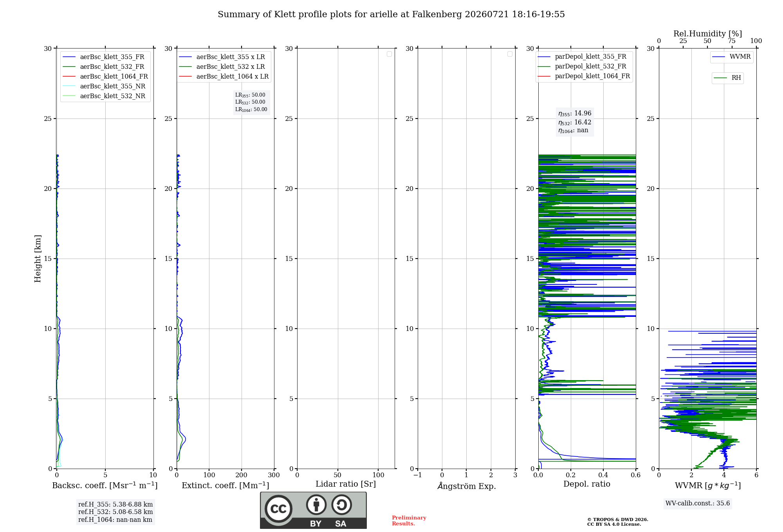783x532 pixels.
Task: Click the green RH legend line
Action: tap(720, 78)
